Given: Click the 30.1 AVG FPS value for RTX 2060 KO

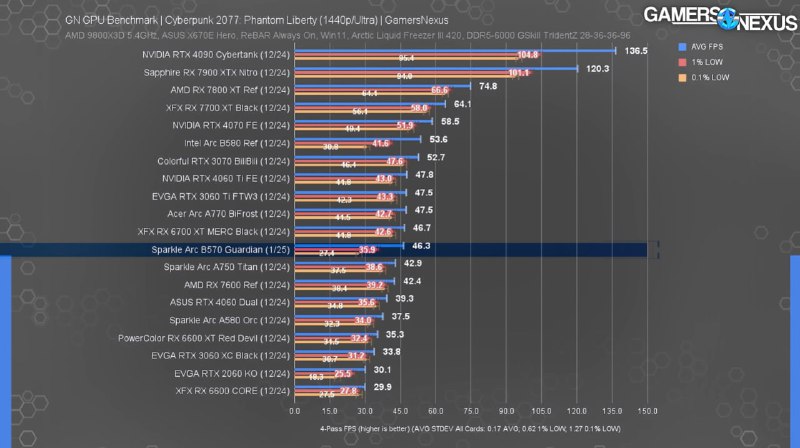Looking at the screenshot, I should click(x=382, y=369).
